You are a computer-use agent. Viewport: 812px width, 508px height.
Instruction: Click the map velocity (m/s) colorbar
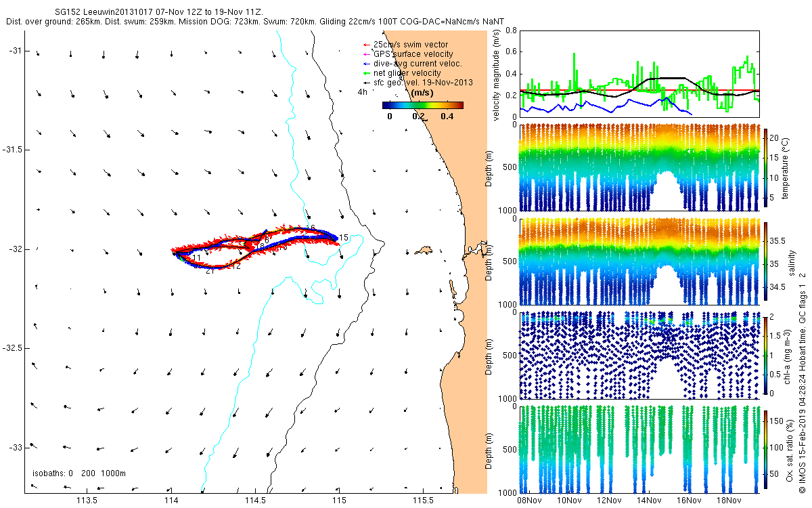(422, 105)
